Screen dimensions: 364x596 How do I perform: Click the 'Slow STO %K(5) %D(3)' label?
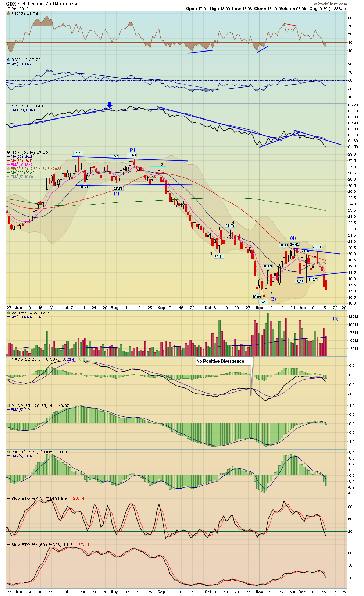[35, 498]
